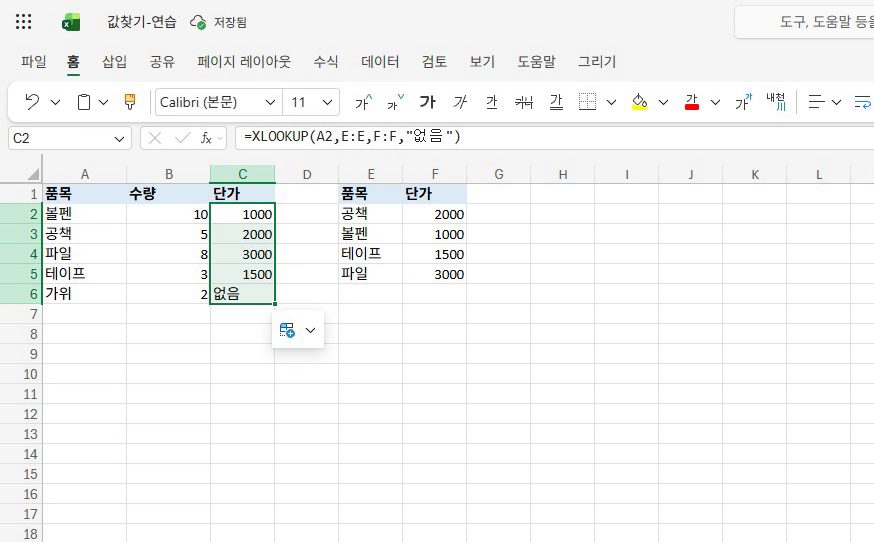874x542 pixels.
Task: Confirm formula entry check icon
Action: [x=182, y=138]
